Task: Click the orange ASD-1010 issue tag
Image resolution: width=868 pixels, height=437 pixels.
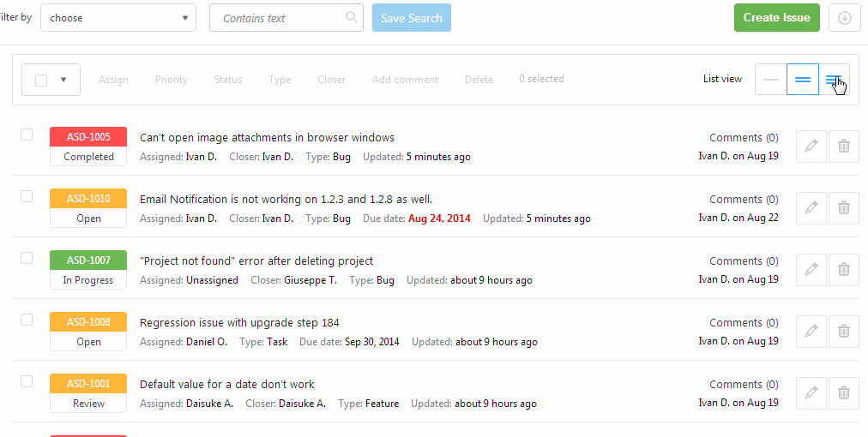Action: coord(88,199)
